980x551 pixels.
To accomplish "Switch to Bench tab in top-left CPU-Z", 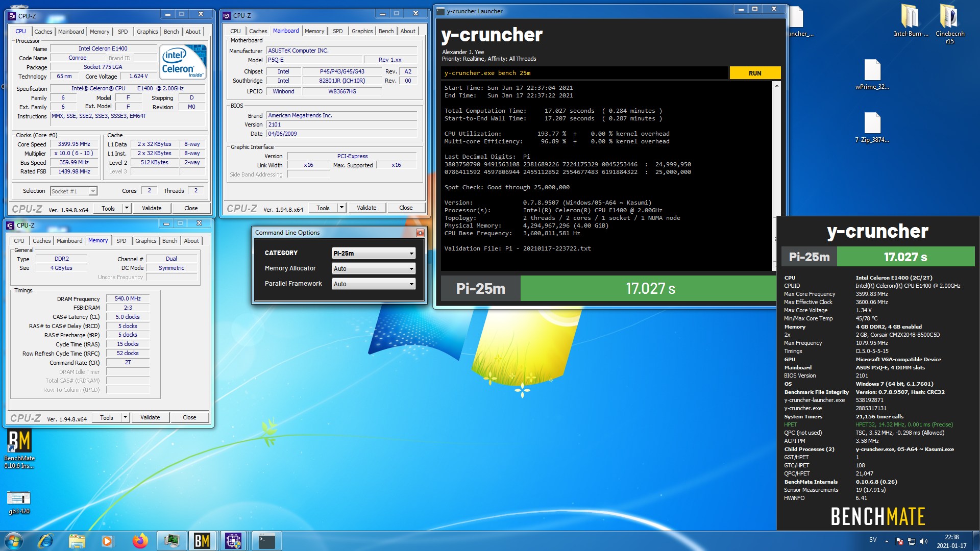I will tap(171, 32).
